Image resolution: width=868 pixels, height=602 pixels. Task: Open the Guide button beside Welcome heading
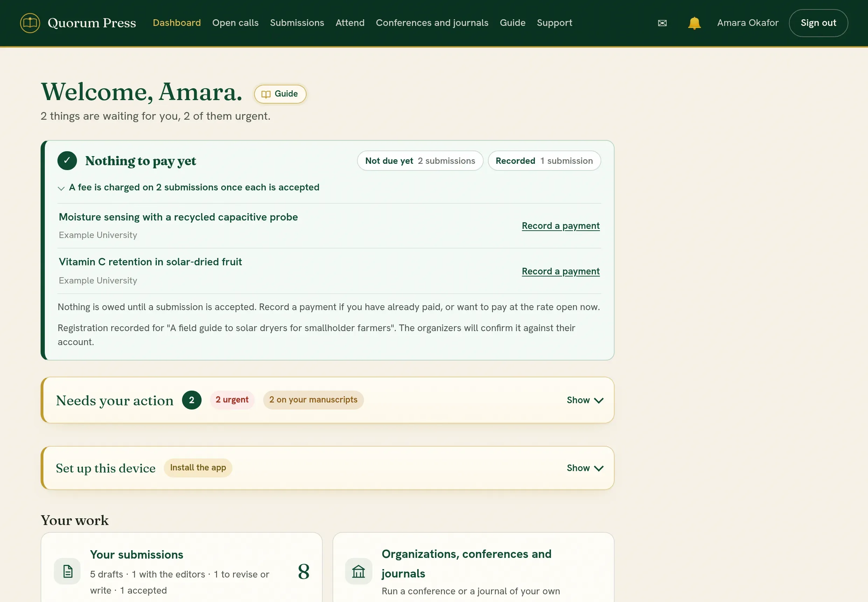[x=280, y=94]
